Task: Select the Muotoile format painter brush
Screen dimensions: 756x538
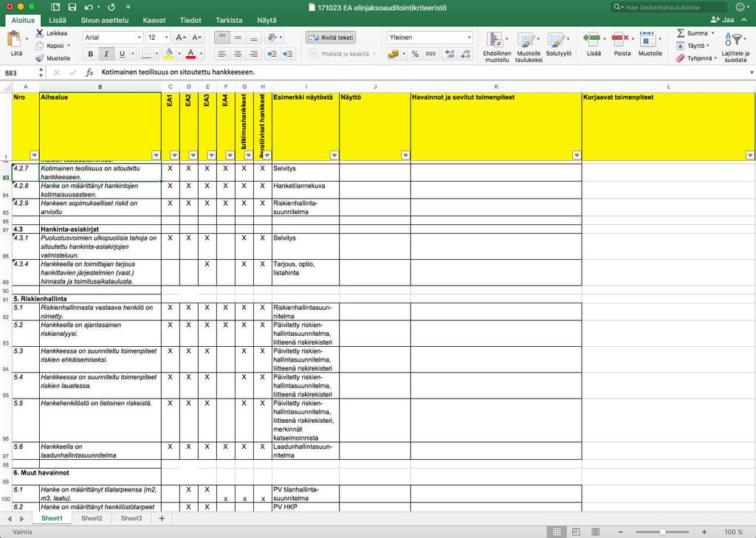Action: pyautogui.click(x=40, y=58)
